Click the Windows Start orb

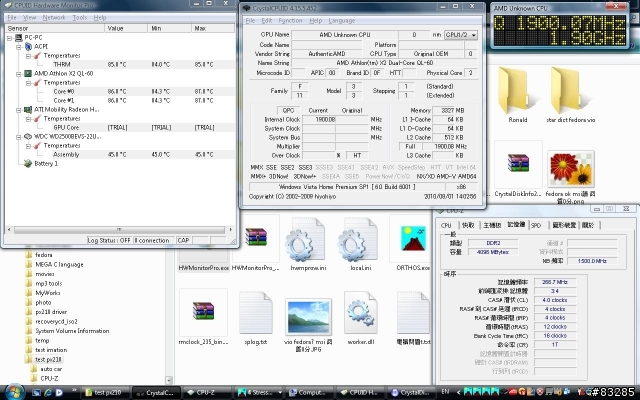(x=14, y=392)
